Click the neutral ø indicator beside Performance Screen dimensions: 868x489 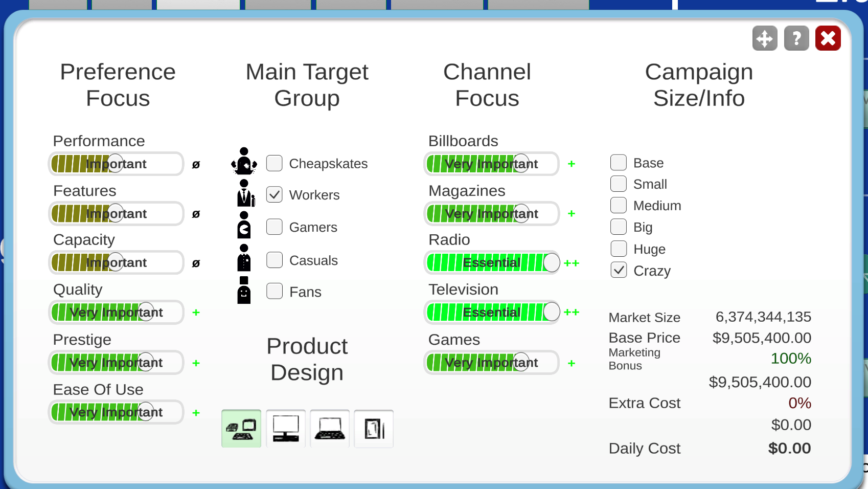click(196, 164)
